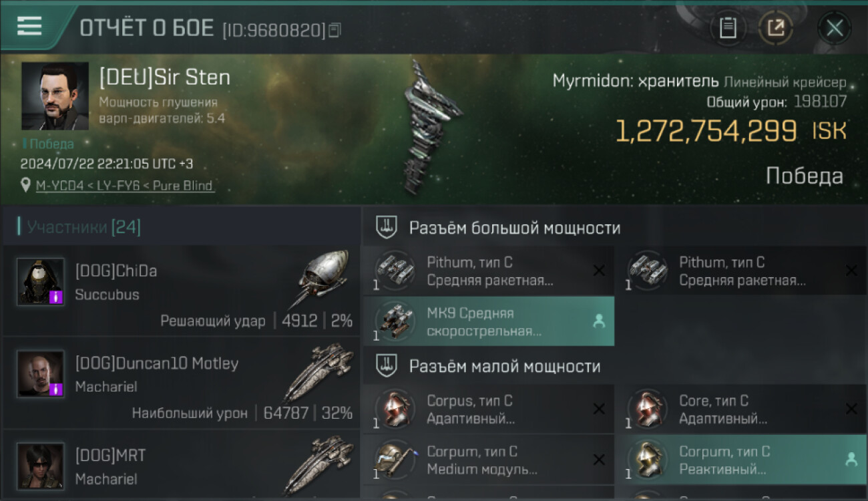Close the battle report window
Viewport: 868px width, 501px height.
[x=835, y=28]
